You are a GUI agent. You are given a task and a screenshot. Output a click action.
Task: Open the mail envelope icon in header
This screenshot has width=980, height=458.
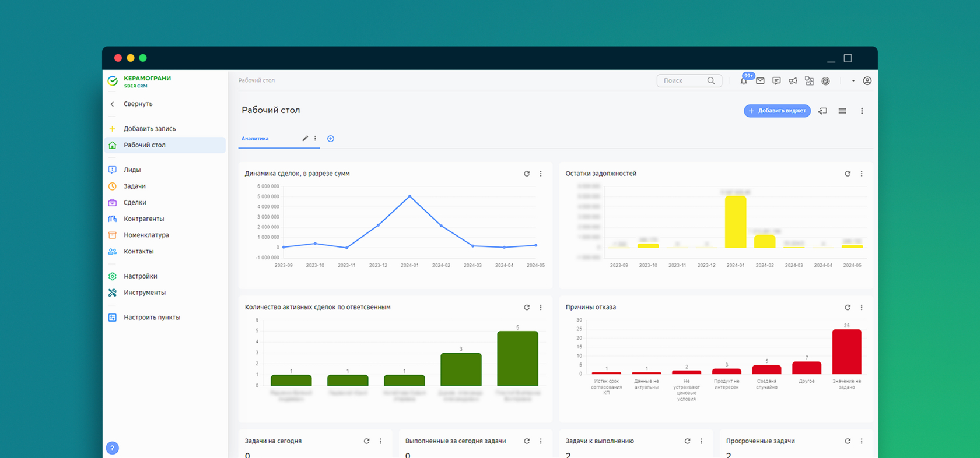pos(760,81)
